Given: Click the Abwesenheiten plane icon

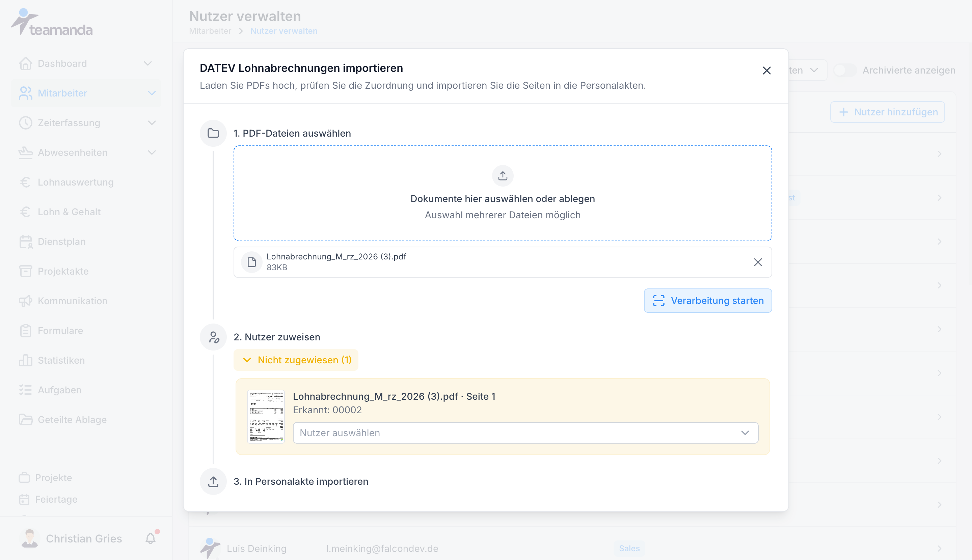Looking at the screenshot, I should coord(25,152).
